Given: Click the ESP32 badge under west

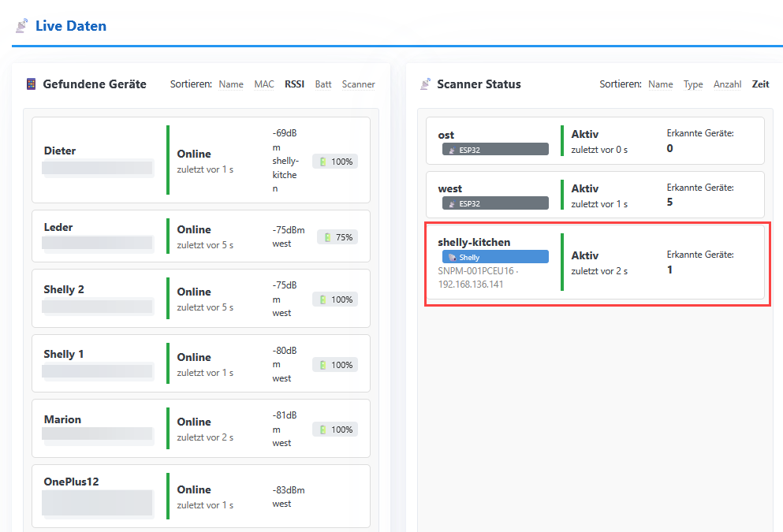Looking at the screenshot, I should (495, 203).
